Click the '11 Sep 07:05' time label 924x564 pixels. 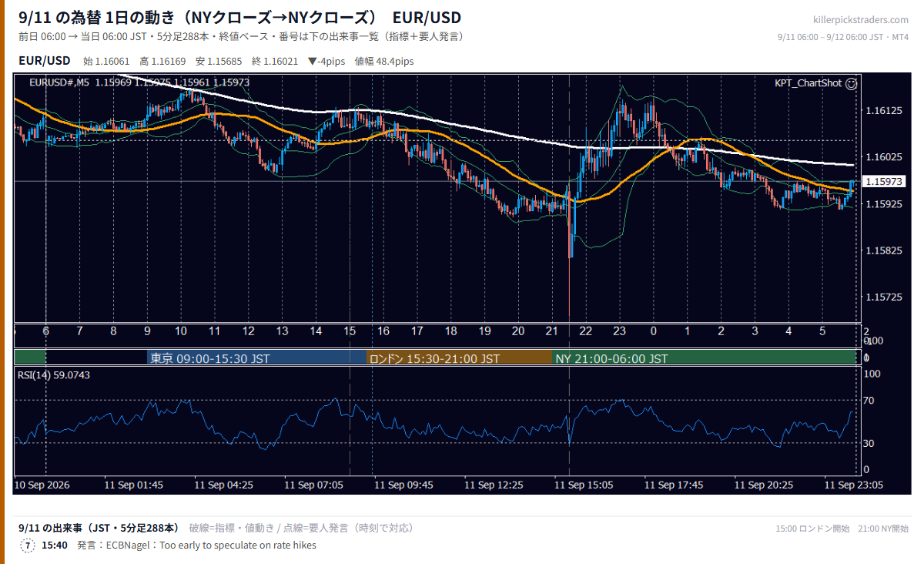(x=313, y=485)
